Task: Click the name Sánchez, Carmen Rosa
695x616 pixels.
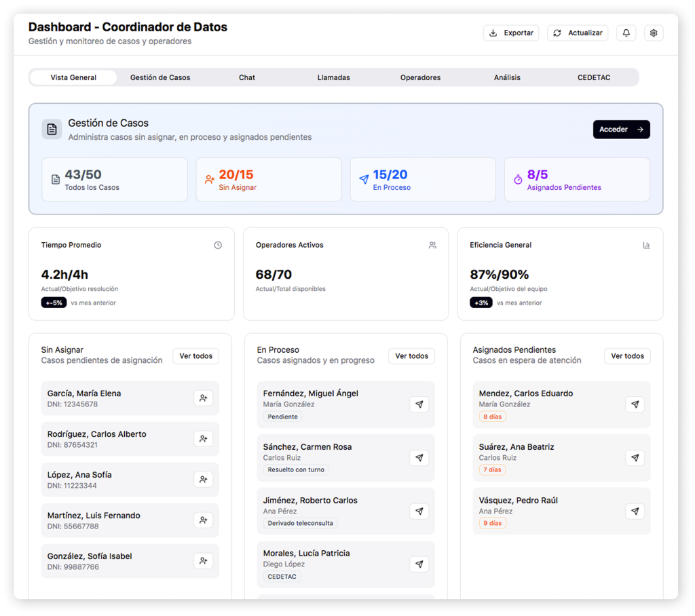Action: [x=307, y=446]
